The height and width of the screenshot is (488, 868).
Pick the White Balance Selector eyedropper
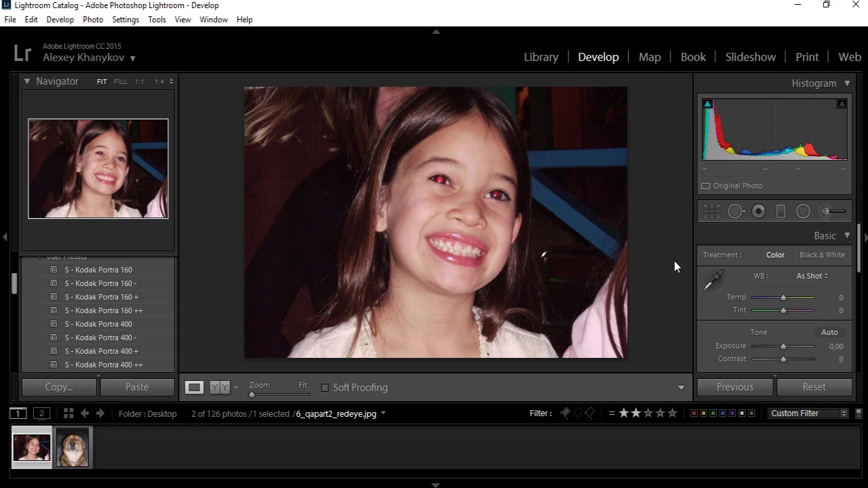point(713,280)
